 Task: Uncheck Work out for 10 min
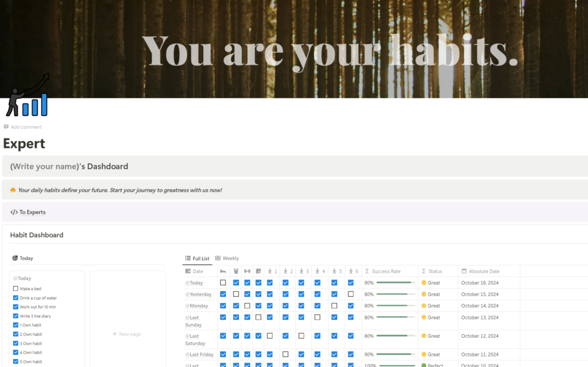[x=15, y=307]
